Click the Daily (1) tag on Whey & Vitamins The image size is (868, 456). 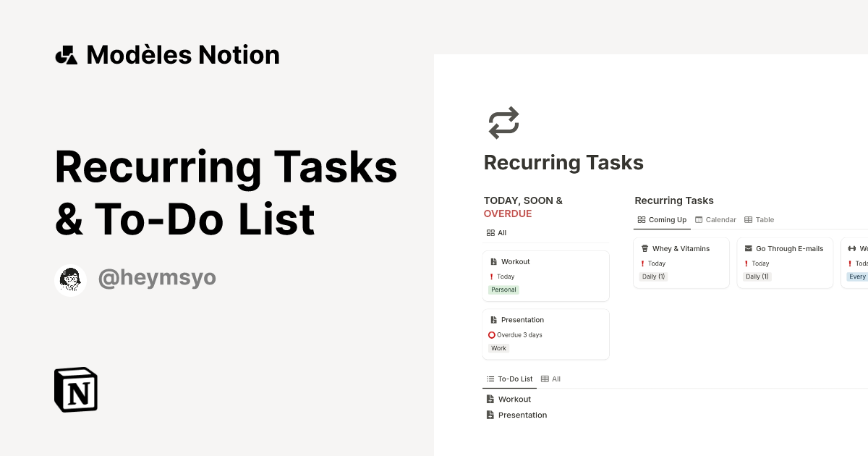pyautogui.click(x=652, y=276)
